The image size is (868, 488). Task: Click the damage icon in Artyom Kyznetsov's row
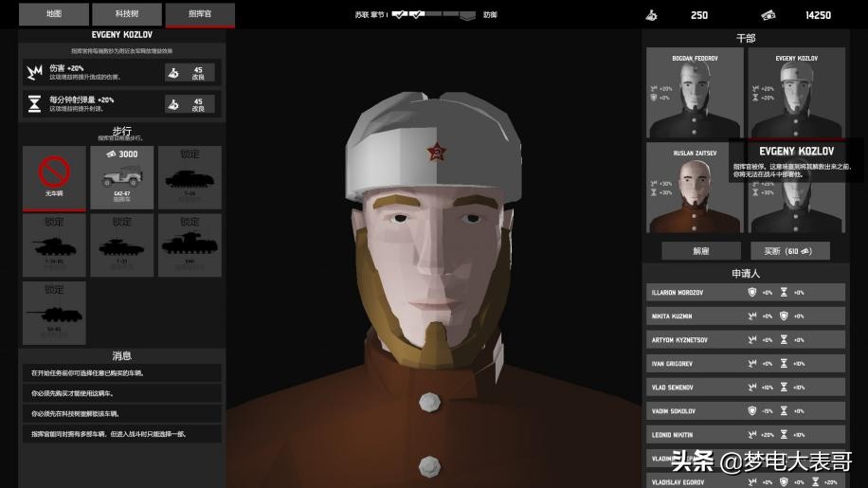(751, 340)
